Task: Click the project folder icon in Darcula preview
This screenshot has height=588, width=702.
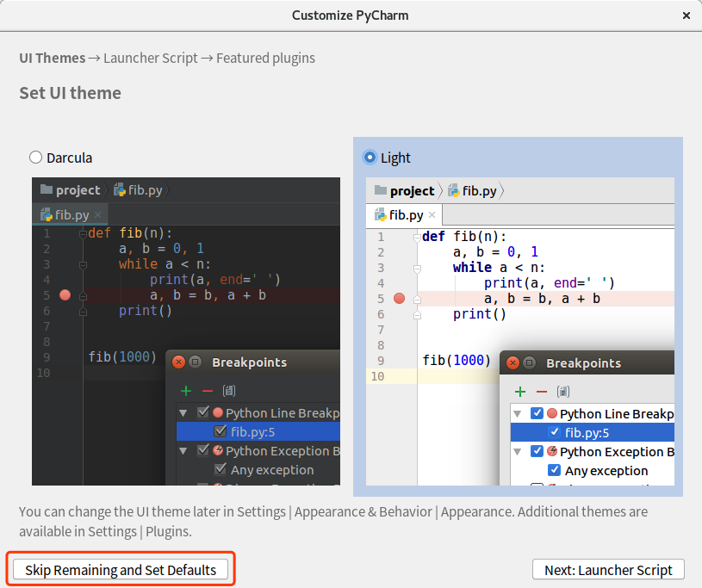Action: point(47,189)
